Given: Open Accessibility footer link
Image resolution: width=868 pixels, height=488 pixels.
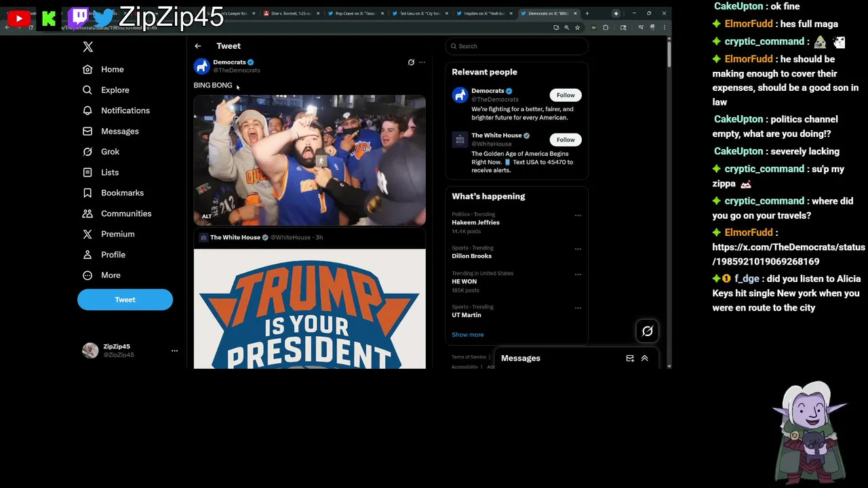Looking at the screenshot, I should pos(465,367).
